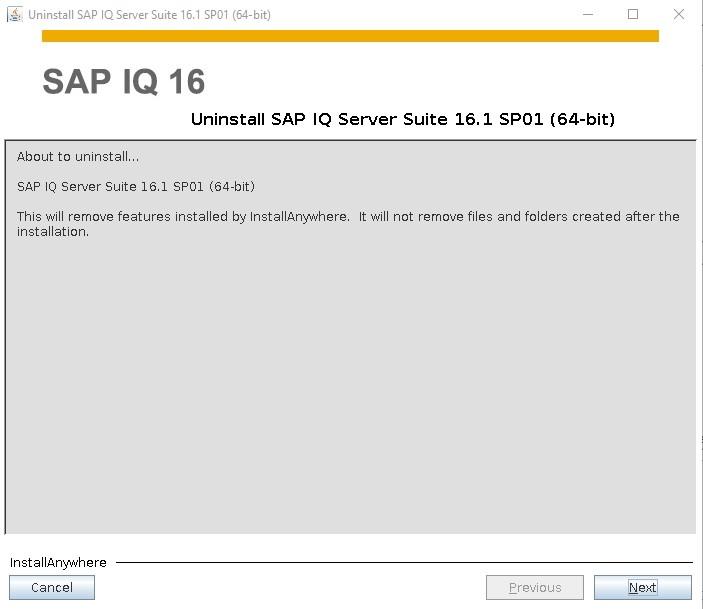The height and width of the screenshot is (609, 703).
Task: Click the bold Uninstall SAP IQ heading
Action: [403, 119]
